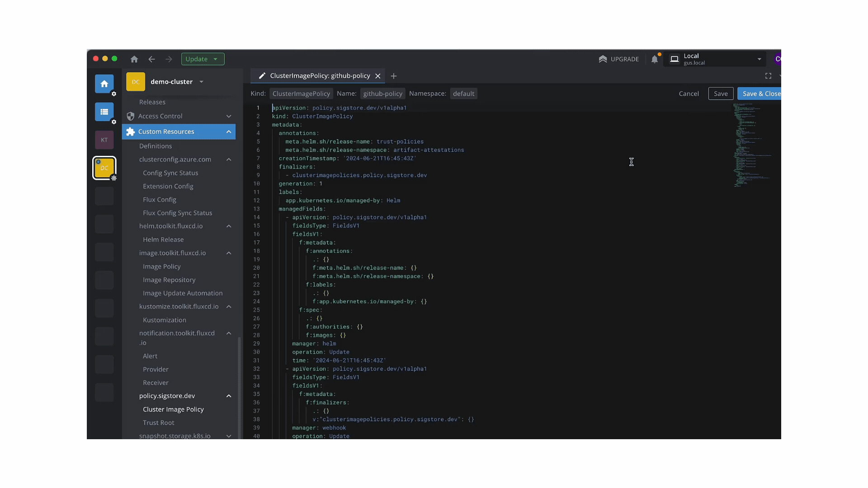Open Trust Root
Screen dimensions: 868x488
pyautogui.click(x=159, y=422)
